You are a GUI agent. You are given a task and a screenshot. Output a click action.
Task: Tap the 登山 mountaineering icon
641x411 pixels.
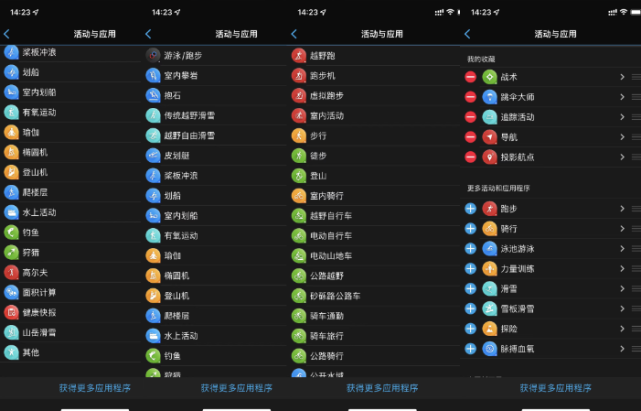point(299,175)
